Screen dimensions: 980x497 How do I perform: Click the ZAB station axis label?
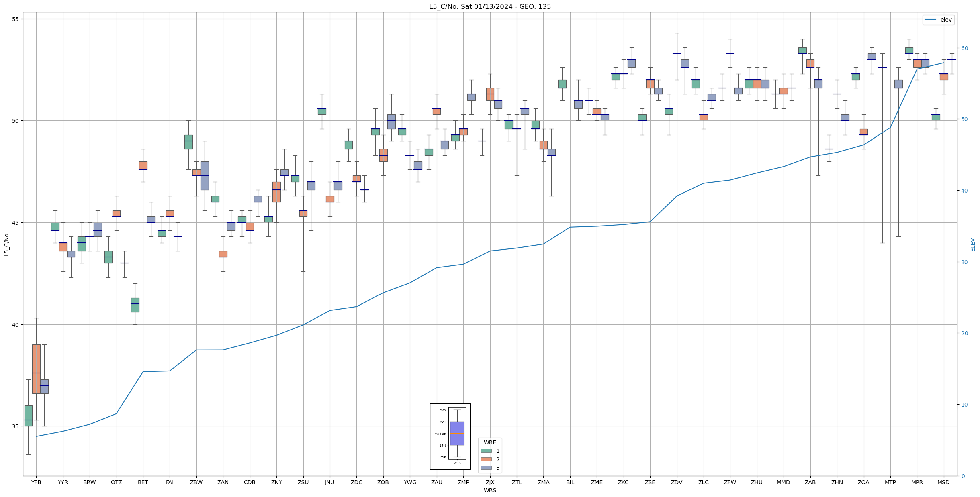810,482
